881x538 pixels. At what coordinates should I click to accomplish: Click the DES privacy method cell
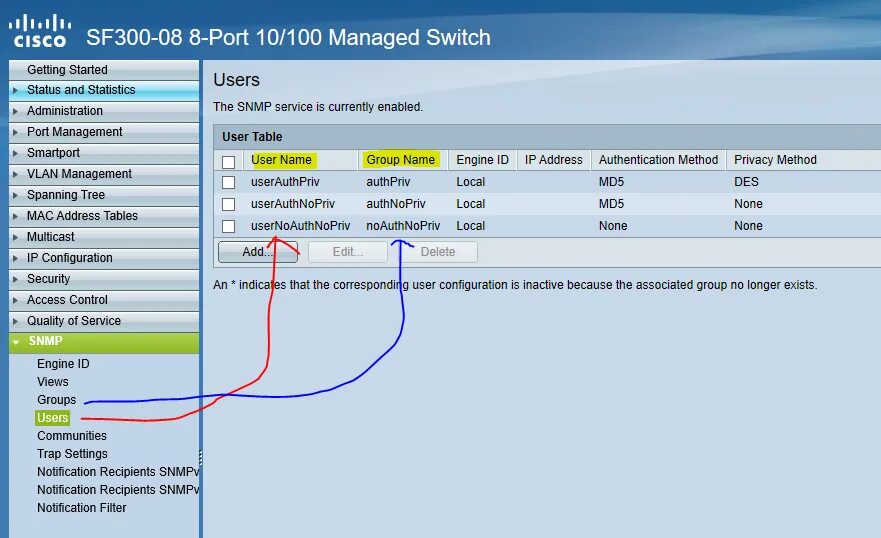746,182
